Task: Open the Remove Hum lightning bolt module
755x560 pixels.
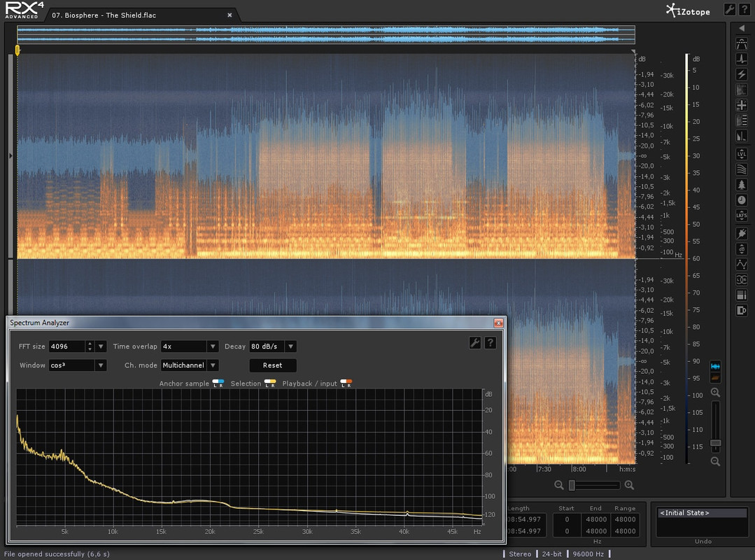Action: click(x=742, y=75)
